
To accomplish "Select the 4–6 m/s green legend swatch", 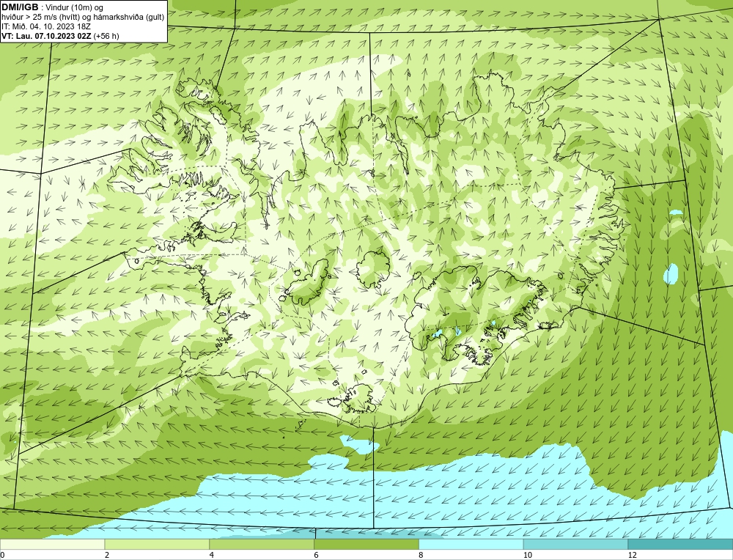I will [x=262, y=544].
